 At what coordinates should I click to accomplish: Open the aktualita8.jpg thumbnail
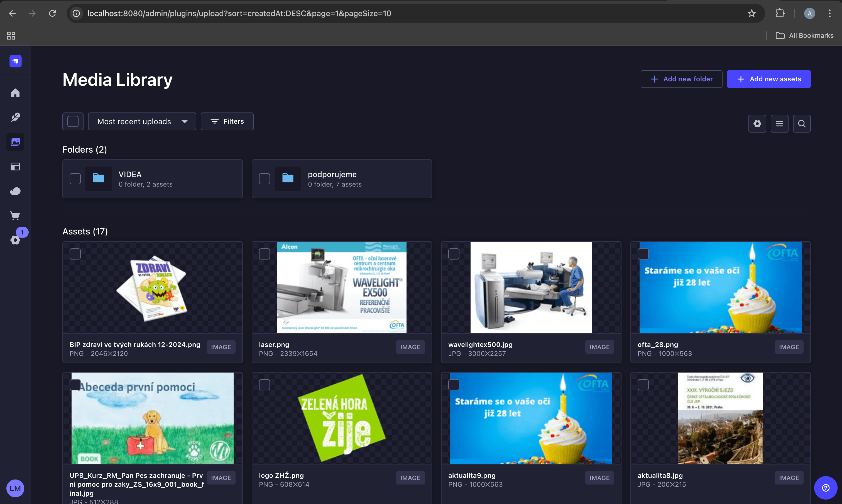(720, 418)
